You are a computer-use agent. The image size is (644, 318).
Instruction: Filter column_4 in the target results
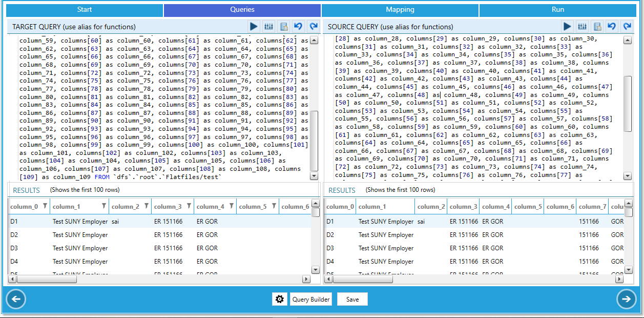[232, 206]
